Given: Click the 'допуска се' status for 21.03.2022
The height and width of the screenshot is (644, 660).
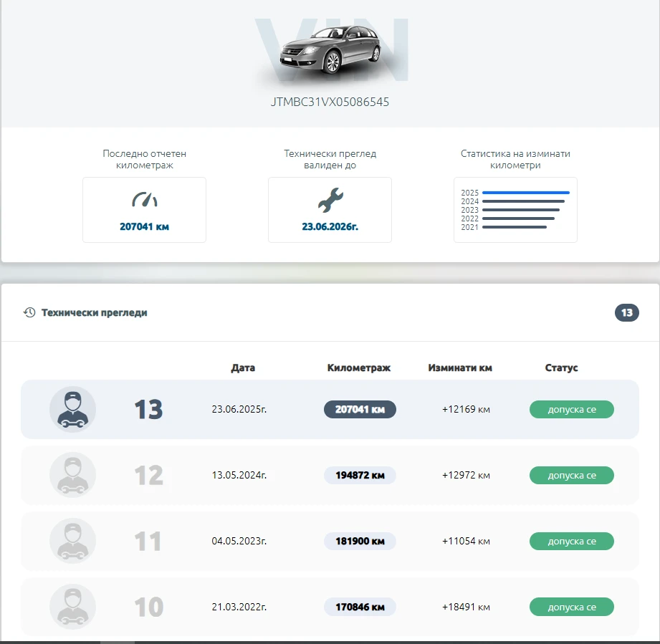Looking at the screenshot, I should 571,607.
